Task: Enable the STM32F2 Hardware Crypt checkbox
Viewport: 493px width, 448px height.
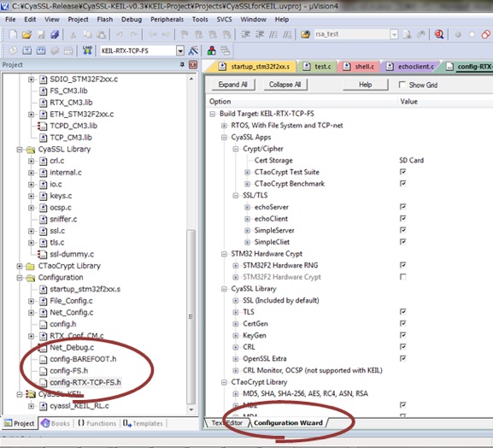Action: (x=402, y=277)
